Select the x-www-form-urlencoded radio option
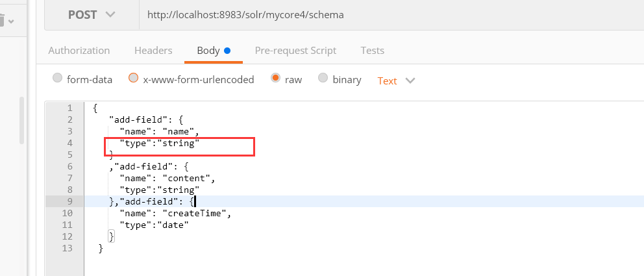Screen dimensions: 644x276 point(134,78)
